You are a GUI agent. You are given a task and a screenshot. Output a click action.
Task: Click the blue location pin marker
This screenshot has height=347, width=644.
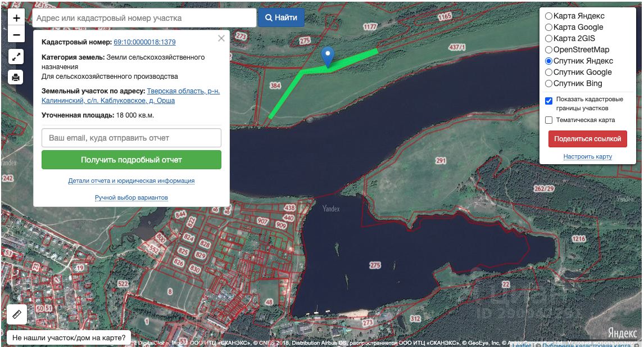pos(328,57)
